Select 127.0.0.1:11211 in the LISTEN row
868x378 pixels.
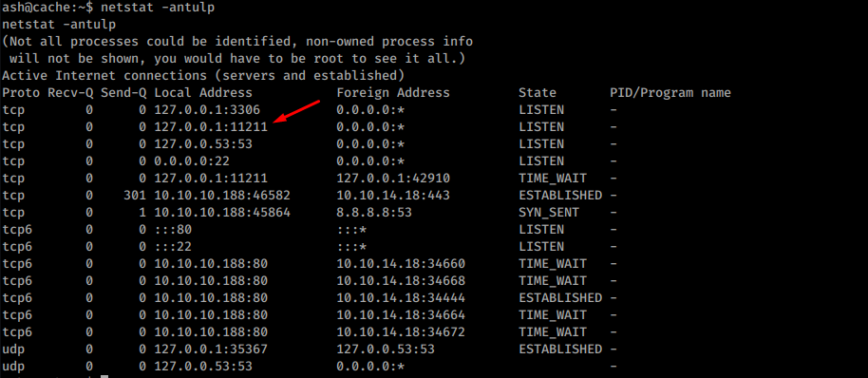click(x=211, y=127)
